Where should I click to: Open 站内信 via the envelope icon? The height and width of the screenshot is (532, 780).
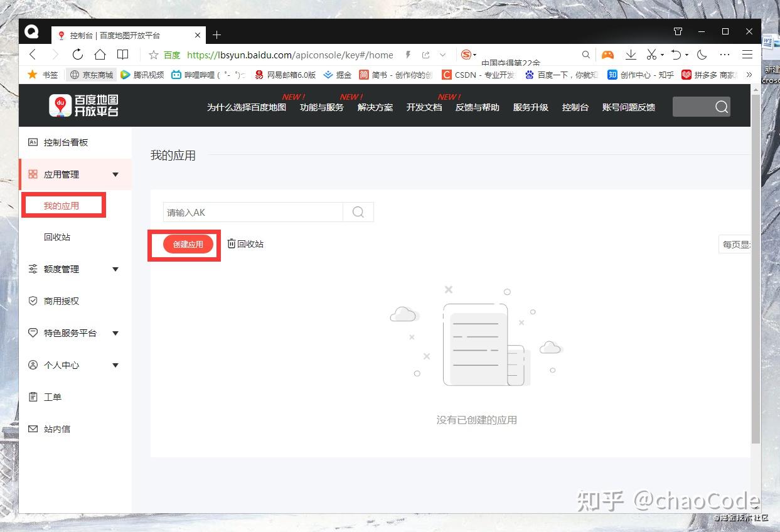33,428
